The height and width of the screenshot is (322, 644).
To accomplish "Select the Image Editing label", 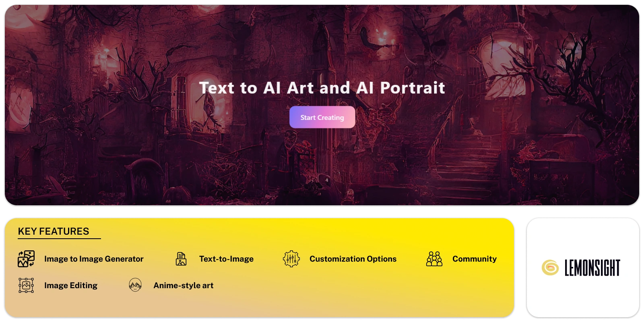I will pyautogui.click(x=71, y=285).
